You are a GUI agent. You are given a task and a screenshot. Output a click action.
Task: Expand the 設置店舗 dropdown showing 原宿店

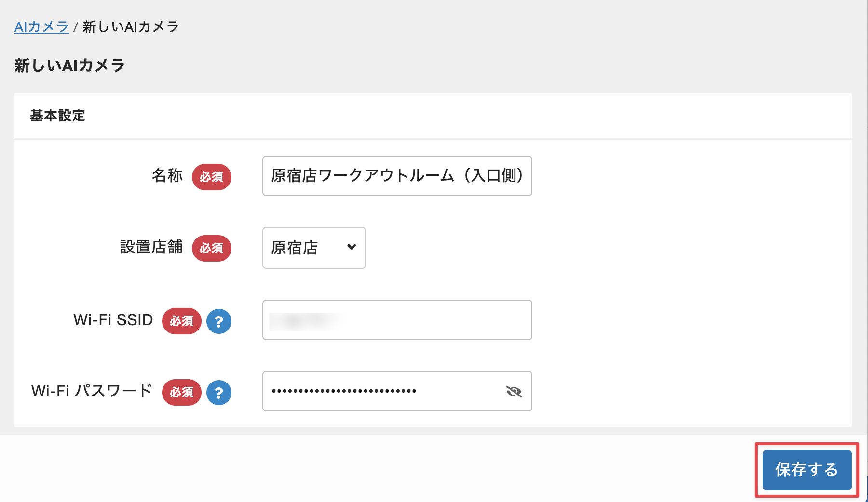(314, 248)
